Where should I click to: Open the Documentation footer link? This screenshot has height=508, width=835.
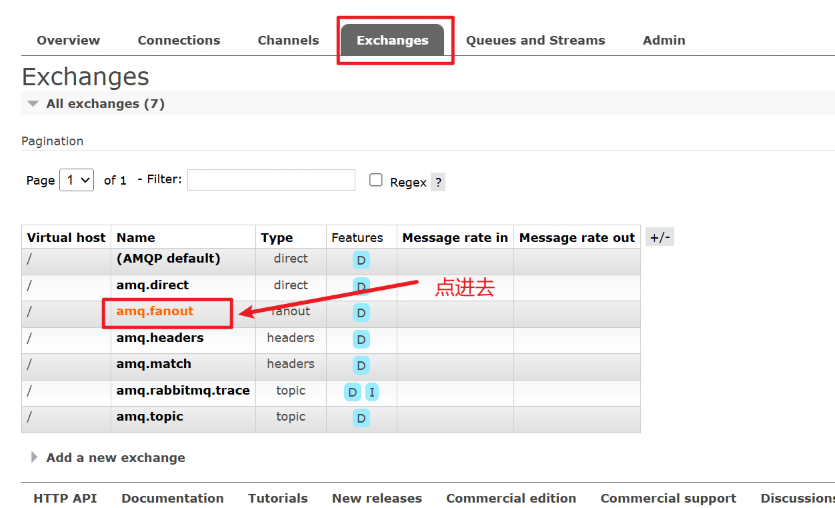point(173,498)
